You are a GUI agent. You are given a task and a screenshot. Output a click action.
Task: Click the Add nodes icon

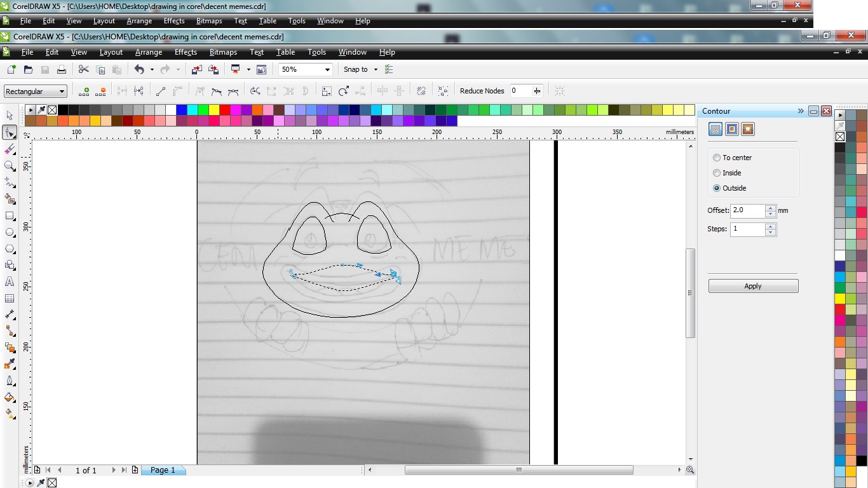pyautogui.click(x=83, y=91)
